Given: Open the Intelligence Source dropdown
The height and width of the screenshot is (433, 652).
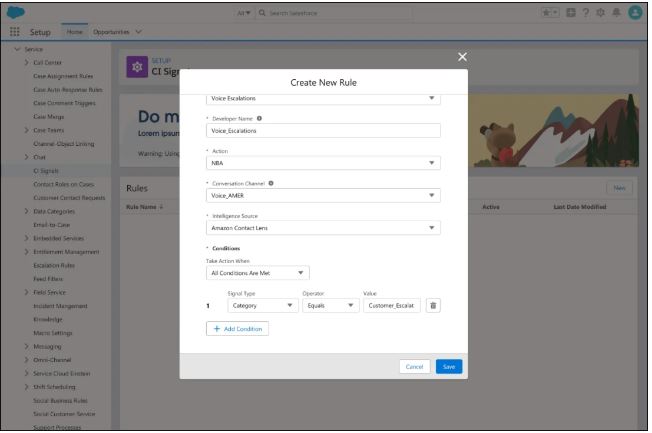Looking at the screenshot, I should coord(322,228).
